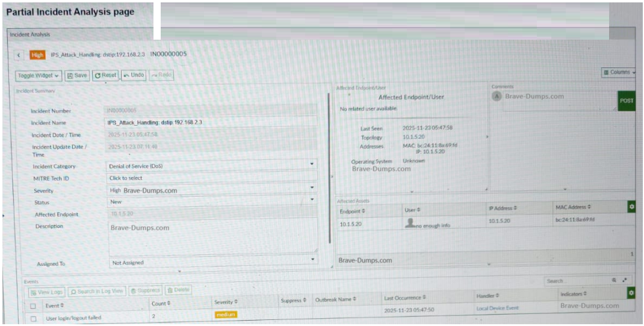This screenshot has width=644, height=326.
Task: Undo the last incident edit
Action: 133,75
